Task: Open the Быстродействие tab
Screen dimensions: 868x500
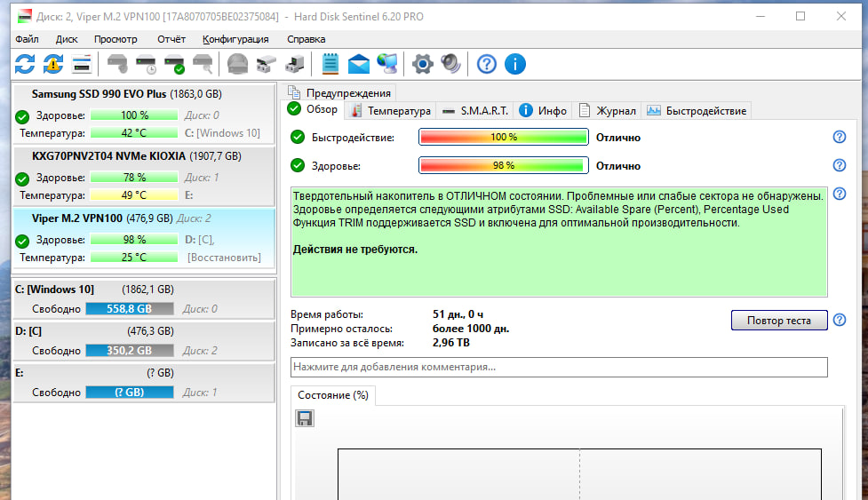Action: tap(697, 111)
